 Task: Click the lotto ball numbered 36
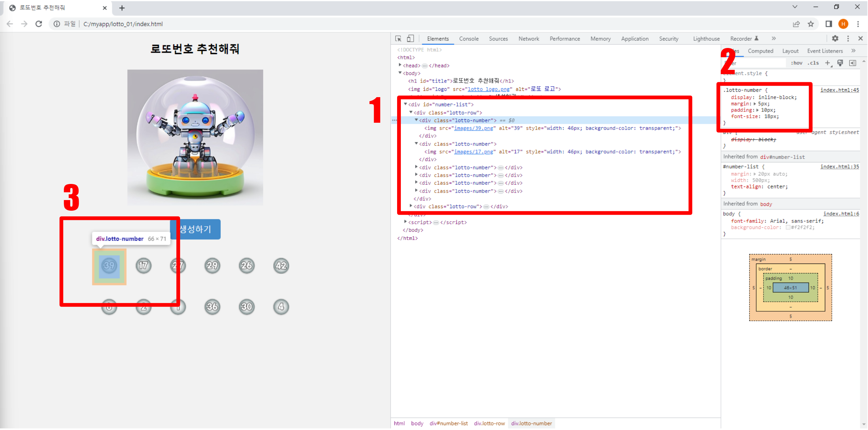point(212,307)
